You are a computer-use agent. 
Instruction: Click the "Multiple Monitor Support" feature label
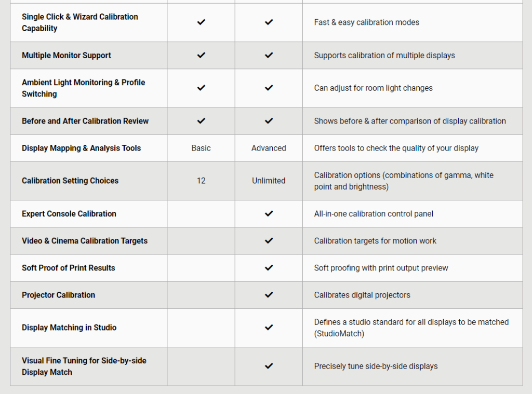(x=66, y=55)
